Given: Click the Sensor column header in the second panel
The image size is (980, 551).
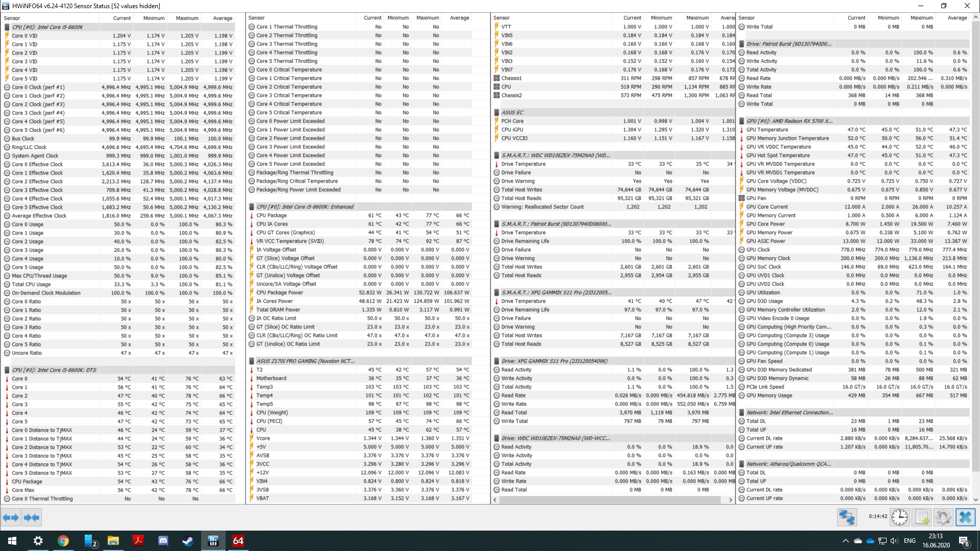Looking at the screenshot, I should [x=257, y=18].
